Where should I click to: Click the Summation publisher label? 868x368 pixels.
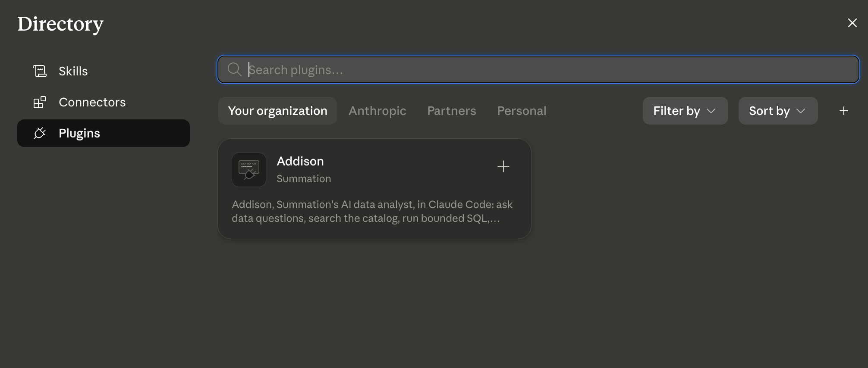click(304, 179)
